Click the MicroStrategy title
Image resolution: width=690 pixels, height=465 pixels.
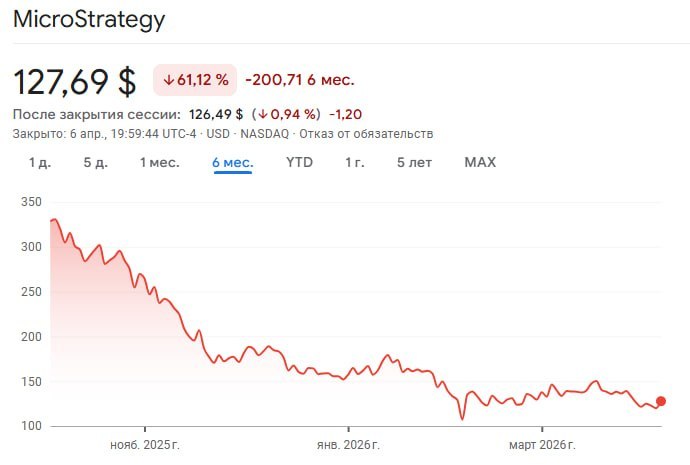89,20
